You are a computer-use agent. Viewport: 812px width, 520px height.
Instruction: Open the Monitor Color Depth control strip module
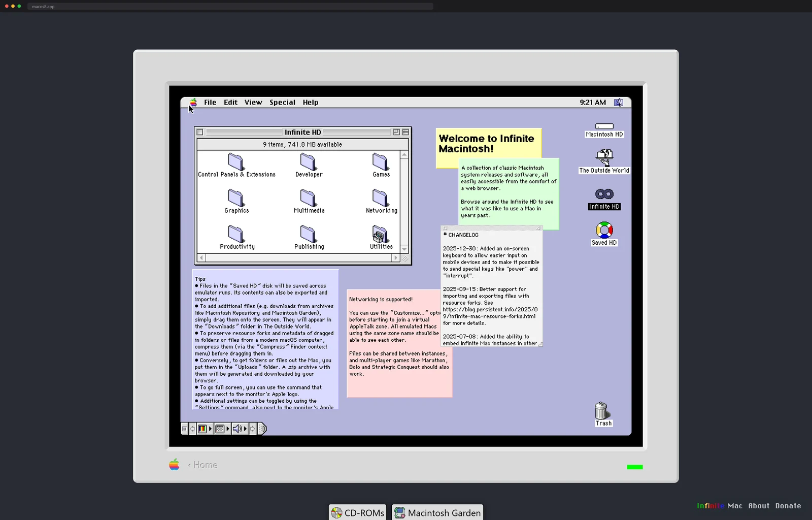click(205, 429)
